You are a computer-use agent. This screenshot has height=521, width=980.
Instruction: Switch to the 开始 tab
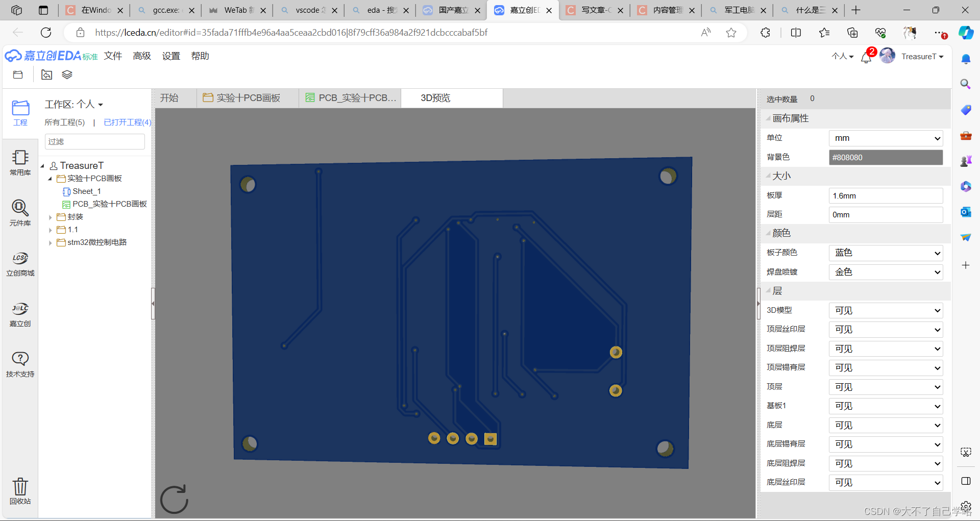coord(169,98)
